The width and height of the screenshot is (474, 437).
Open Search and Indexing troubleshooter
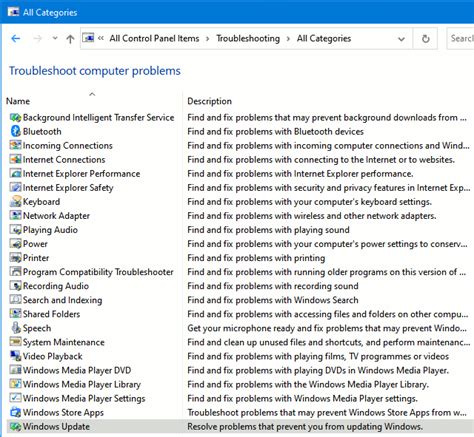(x=62, y=300)
